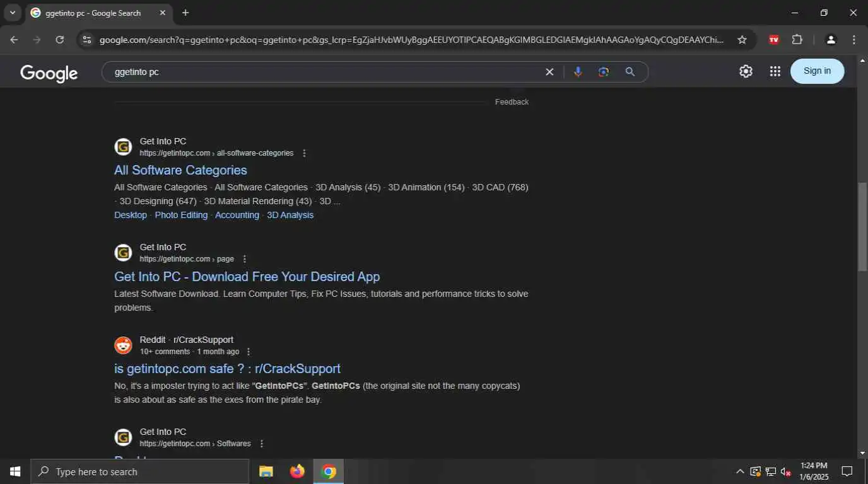Search by image with Lens icon
This screenshot has width=868, height=484.
(604, 72)
